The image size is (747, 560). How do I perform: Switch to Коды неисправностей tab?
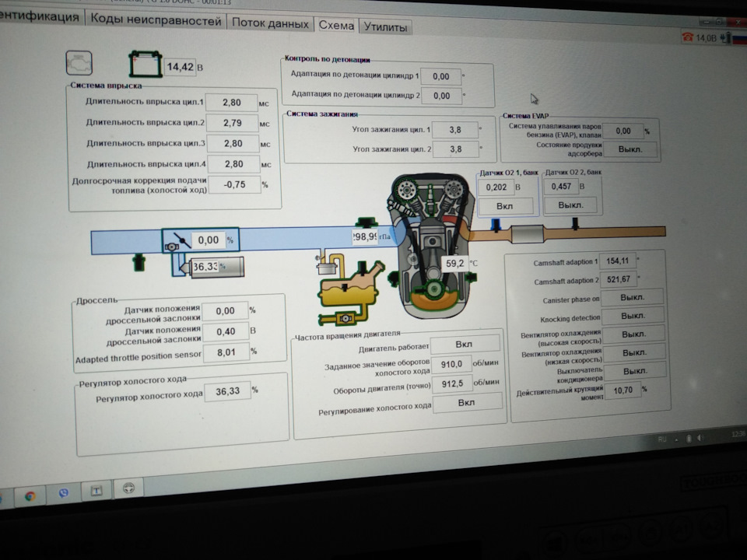tap(156, 20)
